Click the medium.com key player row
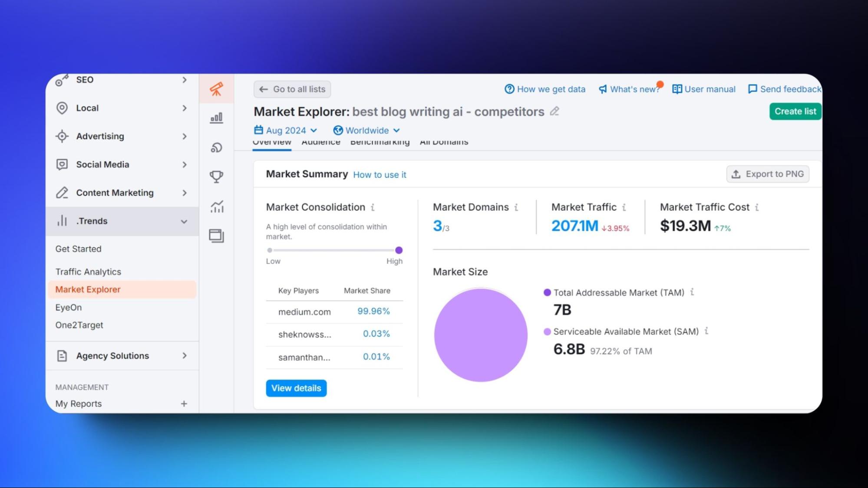 (x=334, y=312)
